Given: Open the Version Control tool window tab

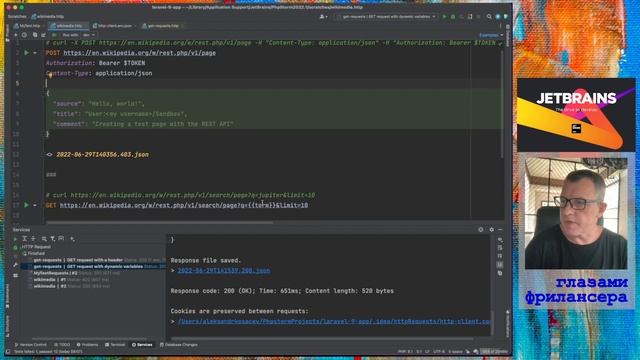Looking at the screenshot, I should click(31, 345).
